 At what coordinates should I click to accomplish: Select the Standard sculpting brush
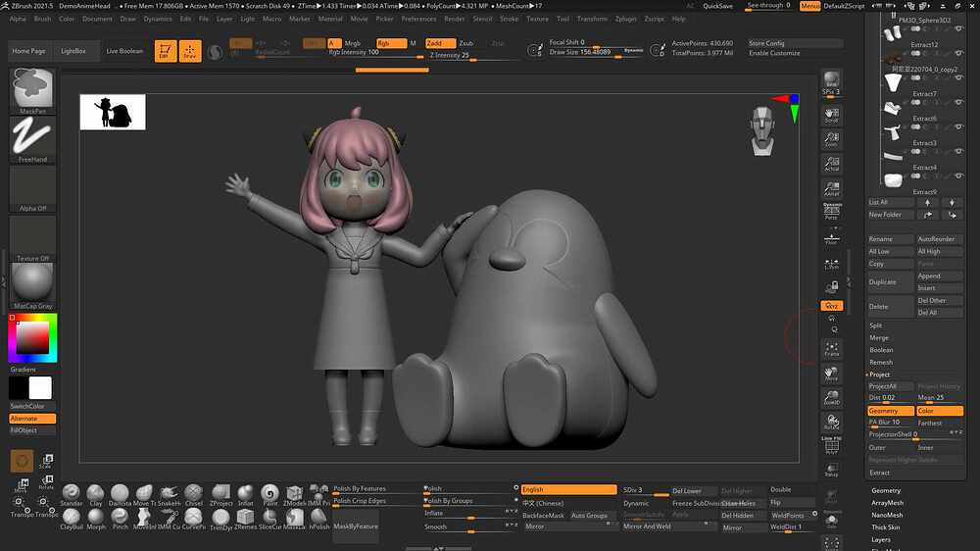(x=72, y=494)
